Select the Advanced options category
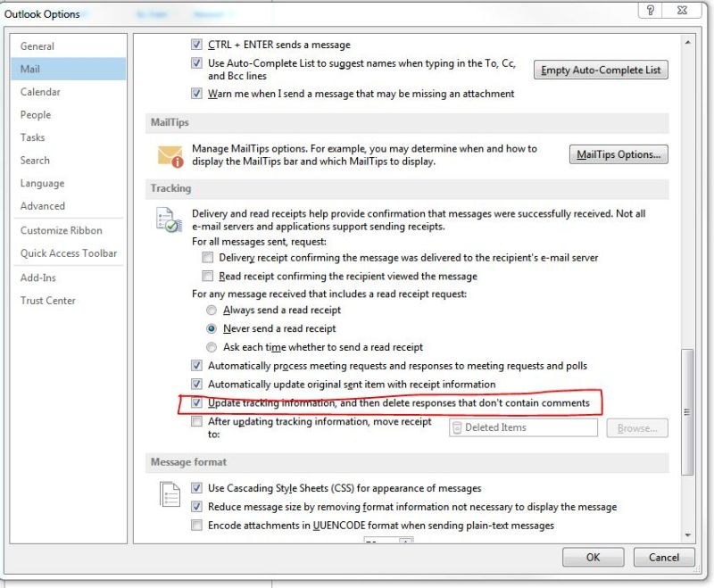Screen dimensions: 714x588 click(x=43, y=206)
